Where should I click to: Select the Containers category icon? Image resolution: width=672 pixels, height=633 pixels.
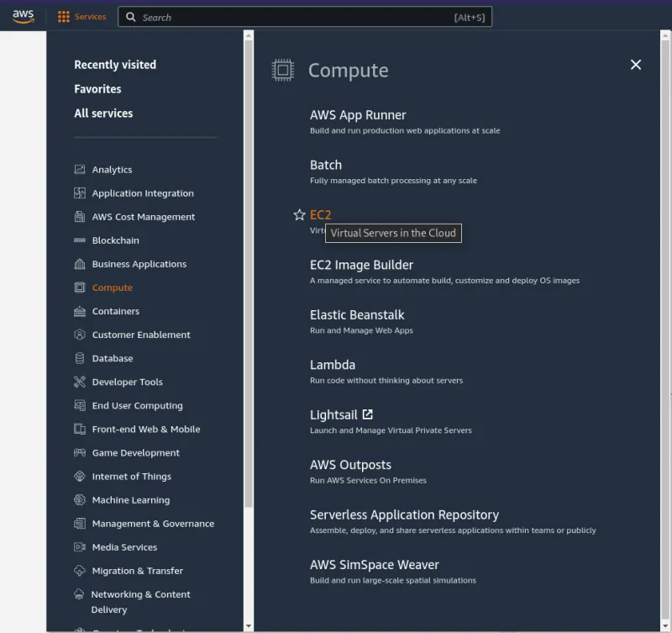pos(78,310)
